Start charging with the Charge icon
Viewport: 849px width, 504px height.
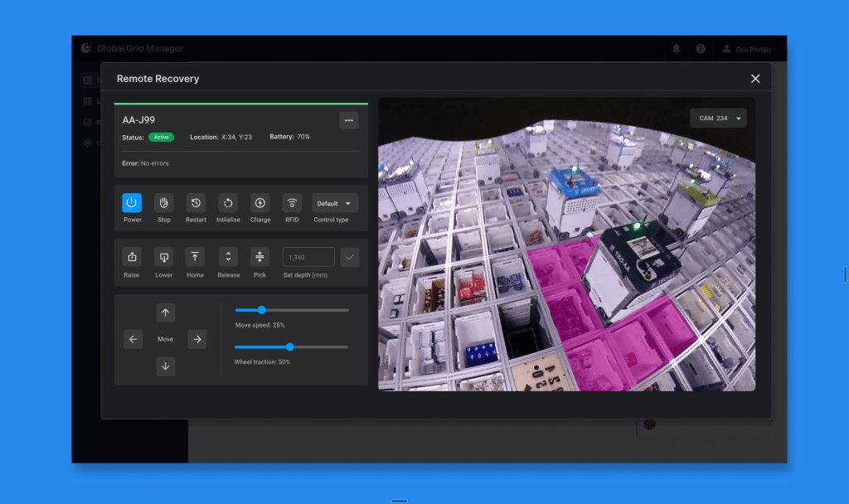260,203
